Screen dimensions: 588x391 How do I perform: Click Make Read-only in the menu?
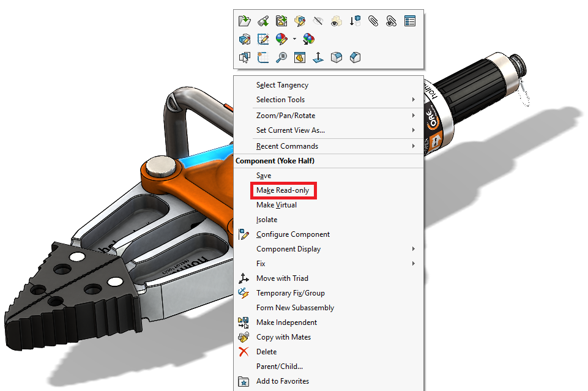(283, 190)
